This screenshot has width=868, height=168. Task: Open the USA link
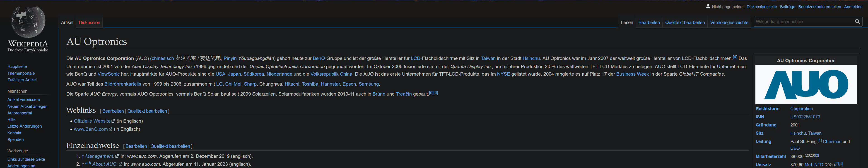point(220,74)
